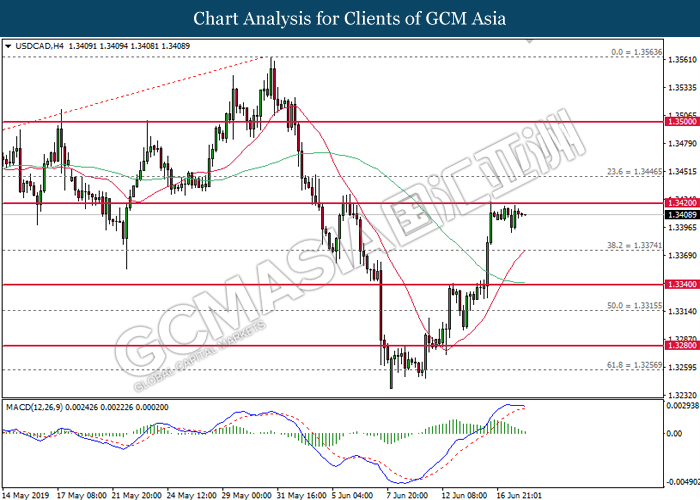The height and width of the screenshot is (500, 700).
Task: Click the red 1.32800 price label
Action: pyautogui.click(x=682, y=346)
